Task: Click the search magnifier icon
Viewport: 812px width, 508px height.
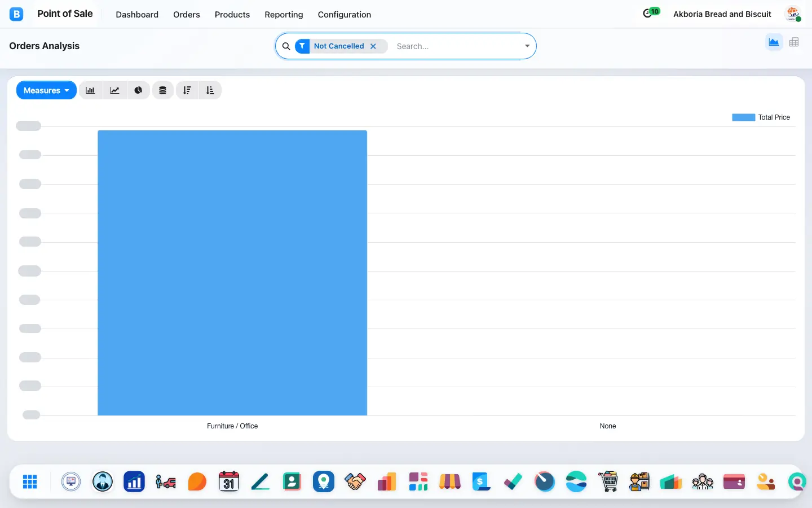Action: [x=286, y=46]
